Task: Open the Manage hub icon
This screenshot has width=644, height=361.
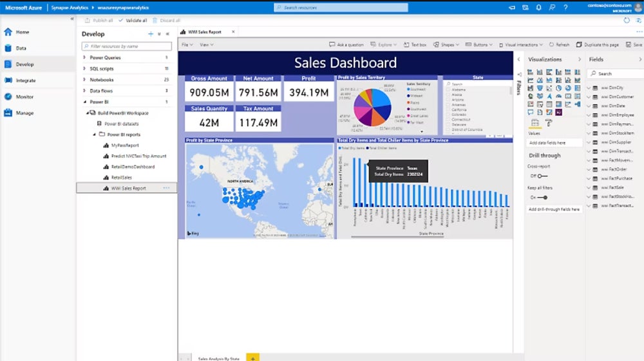Action: [8, 113]
